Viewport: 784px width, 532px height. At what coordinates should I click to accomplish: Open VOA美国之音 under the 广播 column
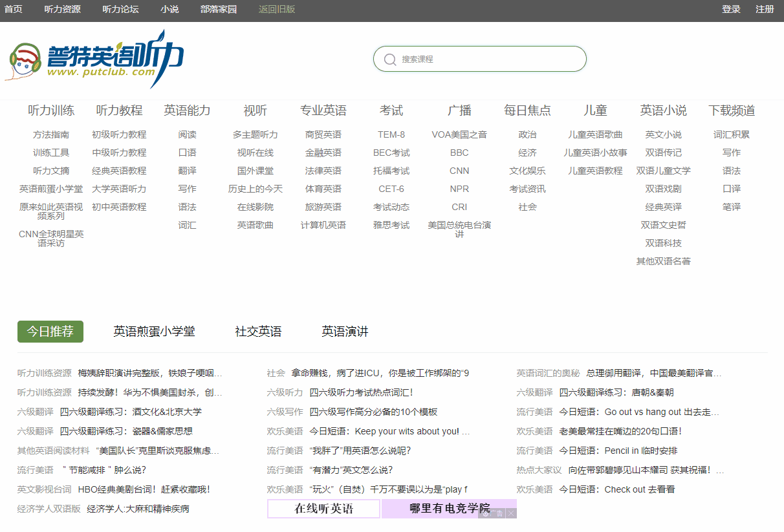point(459,134)
